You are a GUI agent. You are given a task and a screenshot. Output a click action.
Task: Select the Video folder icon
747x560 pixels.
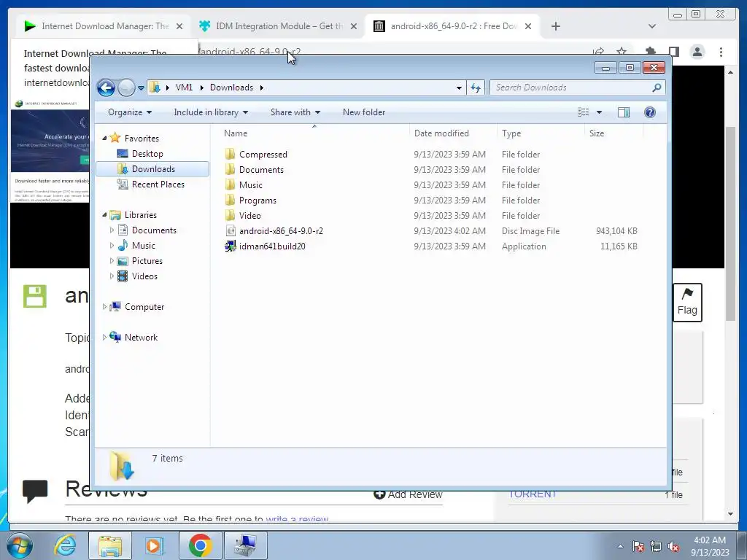click(x=230, y=215)
